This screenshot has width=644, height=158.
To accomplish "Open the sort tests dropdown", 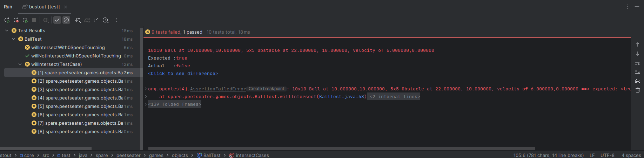I will point(78,20).
